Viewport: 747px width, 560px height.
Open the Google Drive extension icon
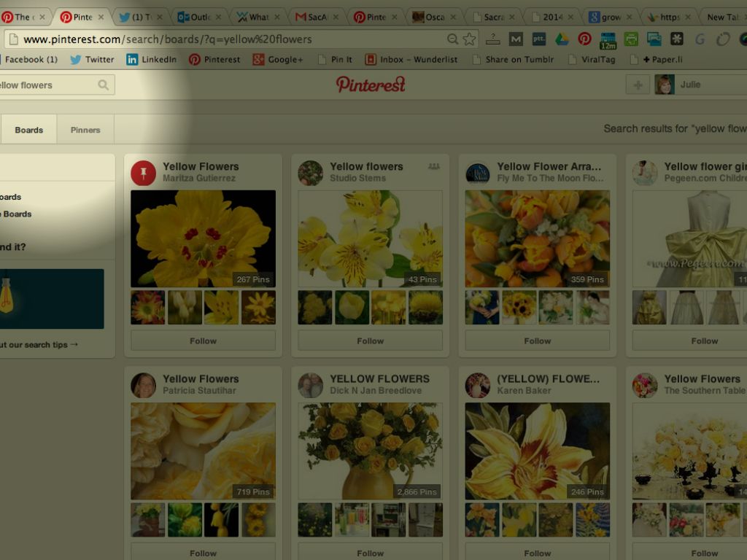click(562, 39)
